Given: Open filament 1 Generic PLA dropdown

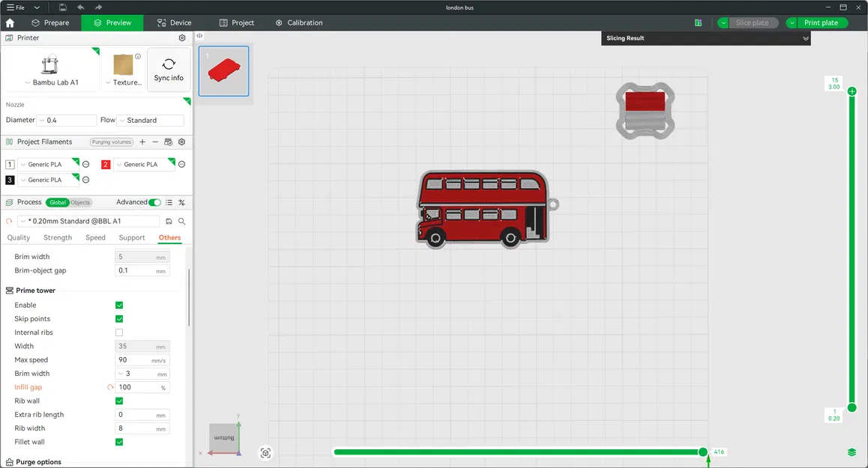Looking at the screenshot, I should point(49,164).
